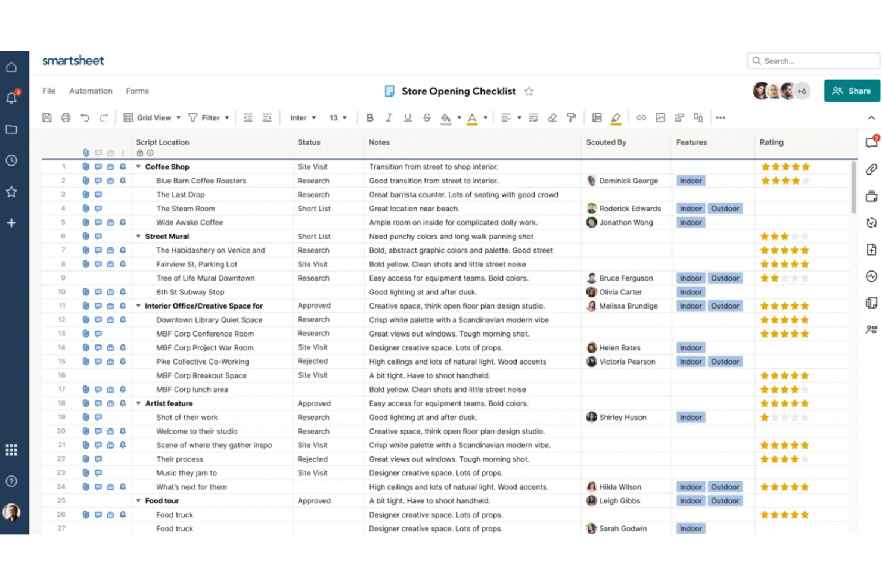882x588 pixels.
Task: Open the Notifications bell in sidebar
Action: tap(11, 98)
